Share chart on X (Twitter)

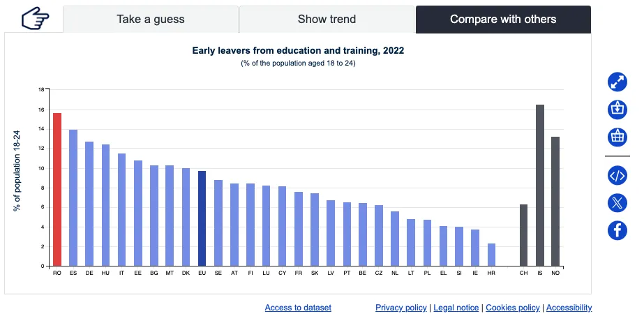pyautogui.click(x=617, y=203)
